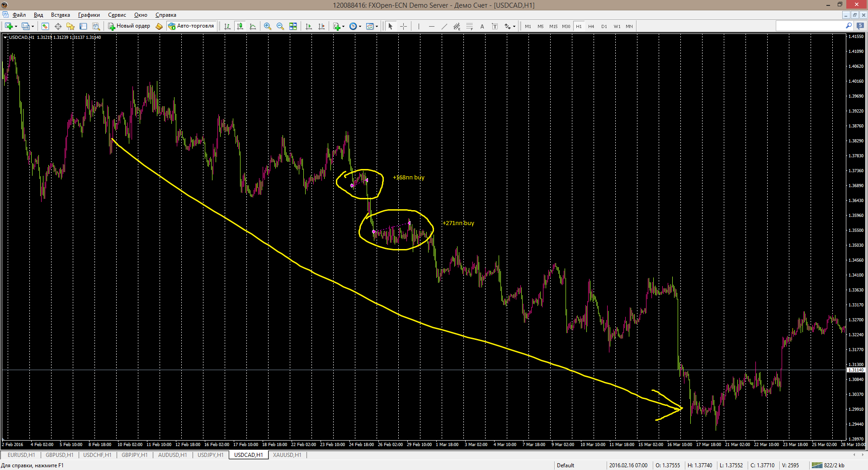Switch chart to bar chart icon
The width and height of the screenshot is (868, 470).
coord(227,26)
